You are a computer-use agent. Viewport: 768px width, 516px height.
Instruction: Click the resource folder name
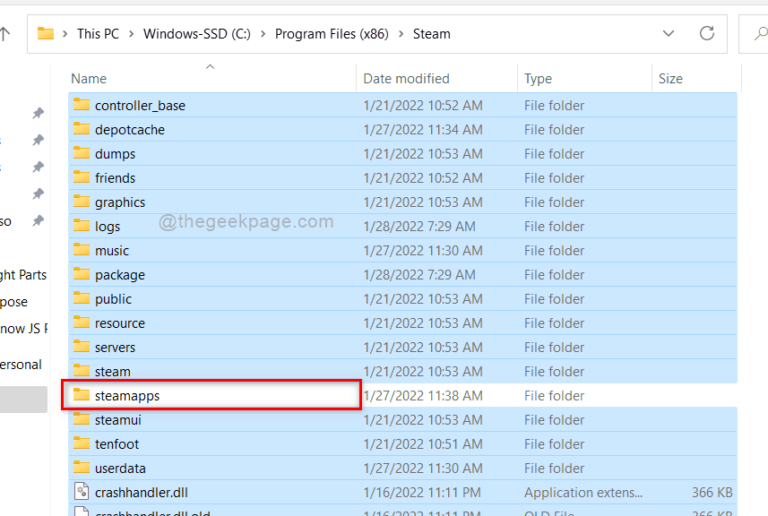tap(120, 324)
